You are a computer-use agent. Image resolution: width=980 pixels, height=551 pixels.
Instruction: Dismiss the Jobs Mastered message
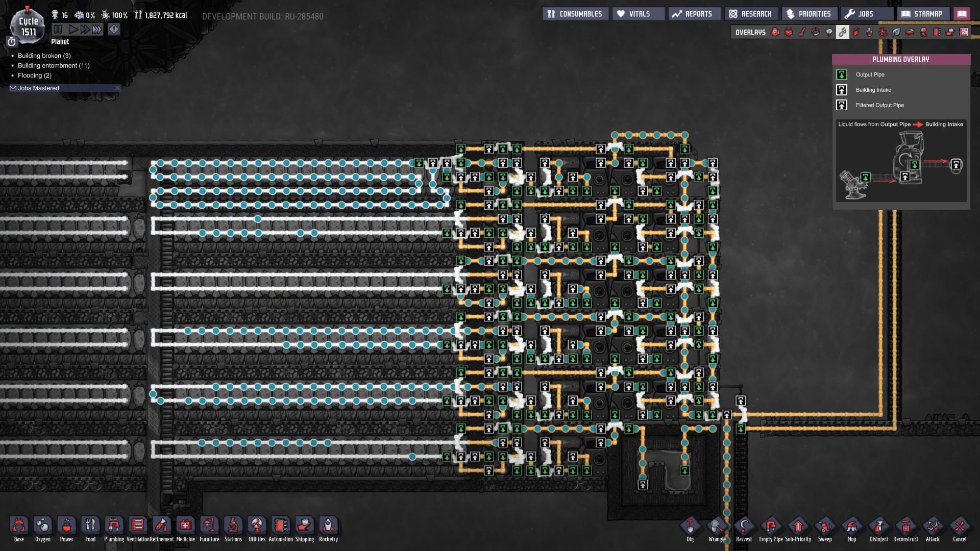click(x=117, y=88)
